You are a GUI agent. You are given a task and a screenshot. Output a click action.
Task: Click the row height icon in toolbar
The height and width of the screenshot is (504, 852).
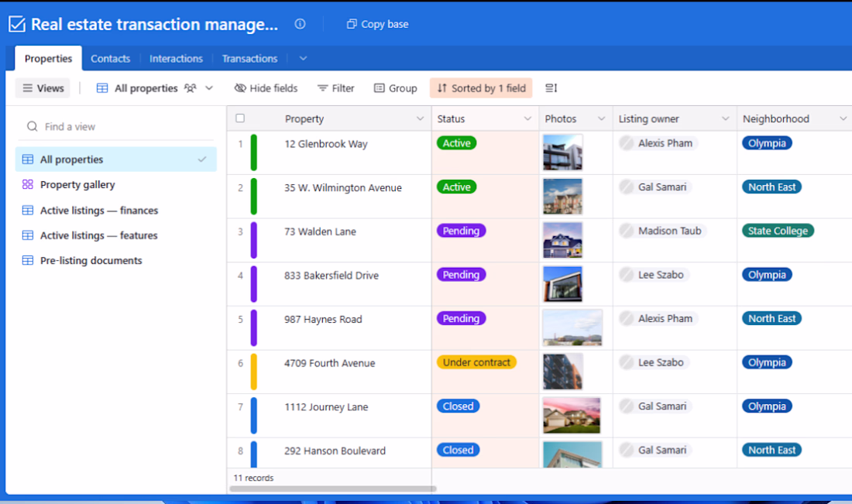click(551, 88)
